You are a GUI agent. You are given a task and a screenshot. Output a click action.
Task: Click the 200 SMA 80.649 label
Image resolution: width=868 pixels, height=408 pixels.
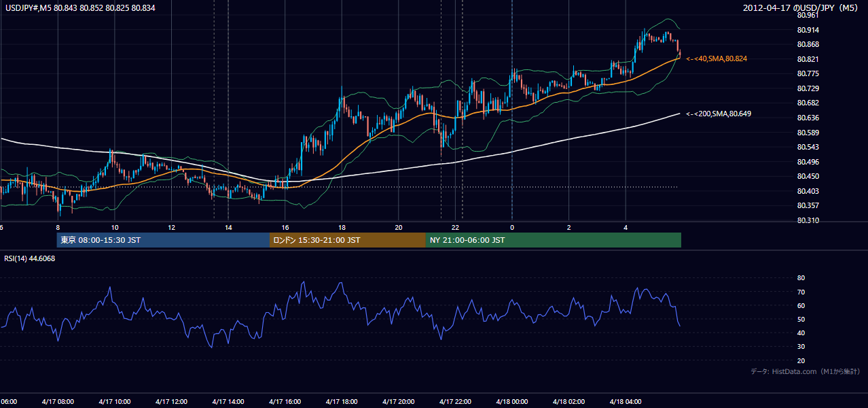[x=719, y=114]
